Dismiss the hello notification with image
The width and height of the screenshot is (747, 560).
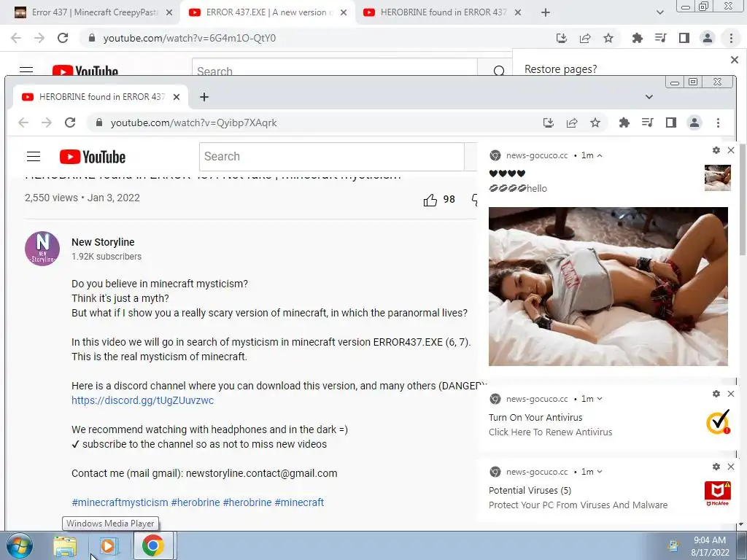pyautogui.click(x=731, y=150)
